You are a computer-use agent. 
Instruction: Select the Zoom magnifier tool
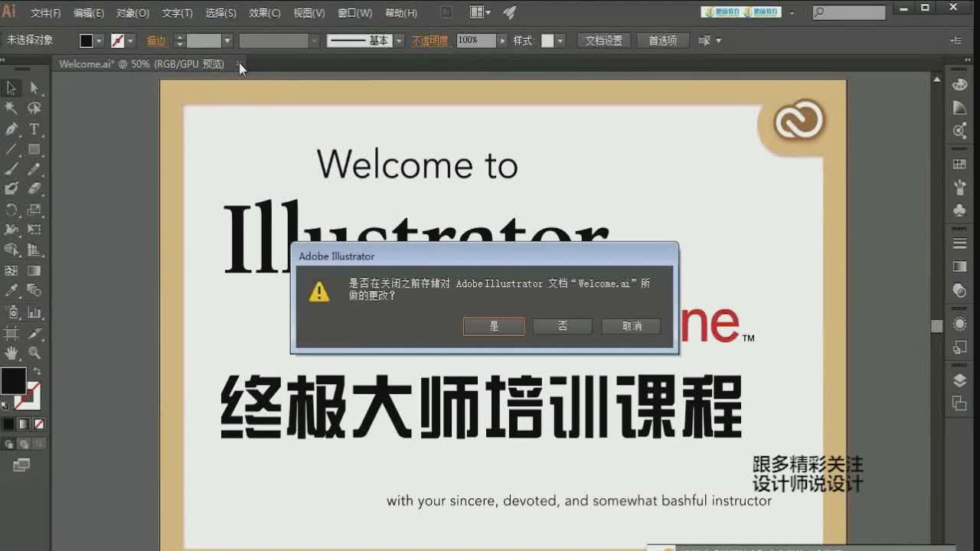34,353
